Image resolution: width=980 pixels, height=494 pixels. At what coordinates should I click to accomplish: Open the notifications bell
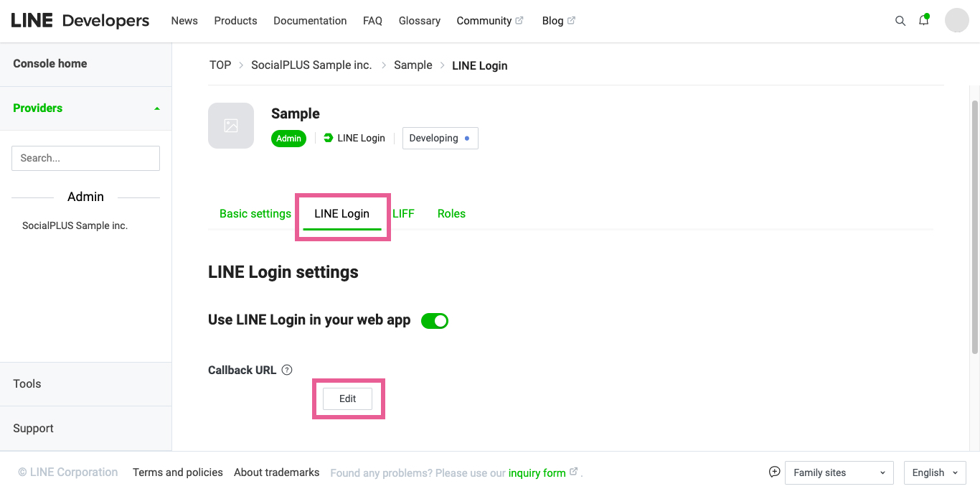pyautogui.click(x=924, y=21)
